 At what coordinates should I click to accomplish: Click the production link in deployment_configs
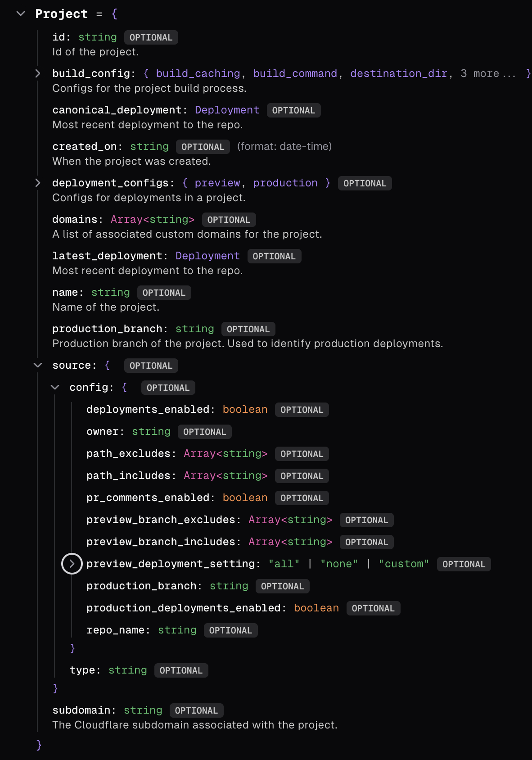[285, 183]
